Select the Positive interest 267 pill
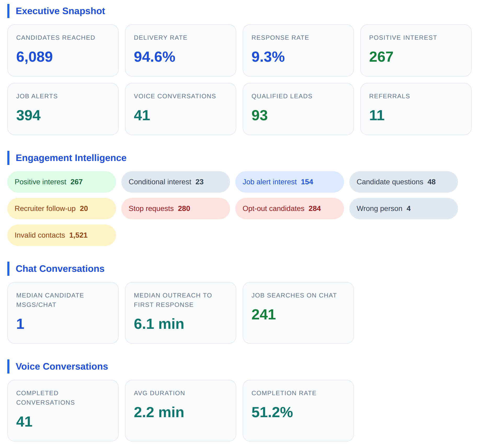The image size is (480, 448). pyautogui.click(x=62, y=182)
